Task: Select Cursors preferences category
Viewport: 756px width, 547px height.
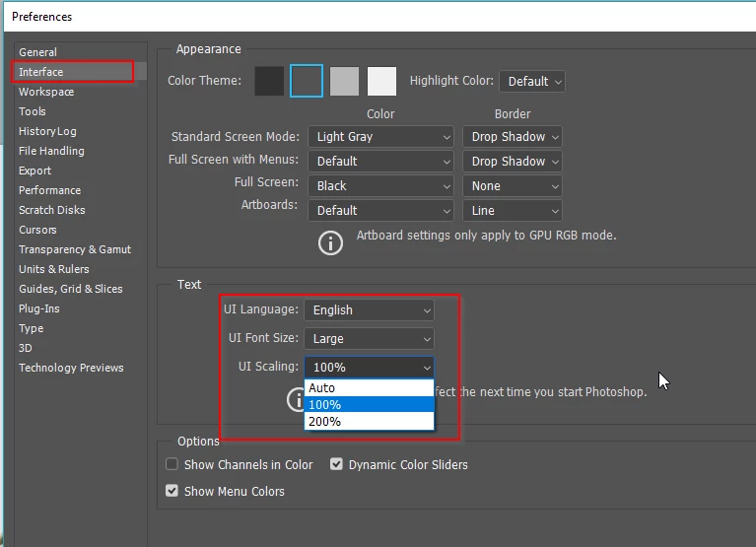Action: coord(37,230)
